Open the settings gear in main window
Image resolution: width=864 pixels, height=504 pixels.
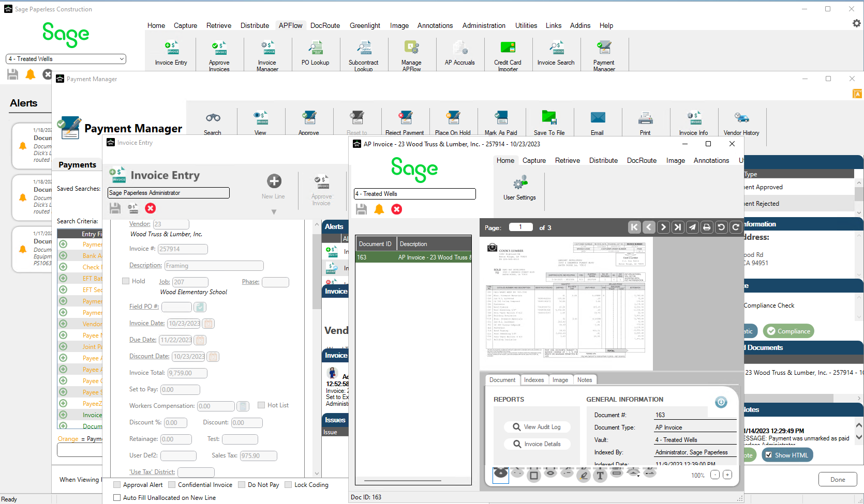click(x=856, y=23)
